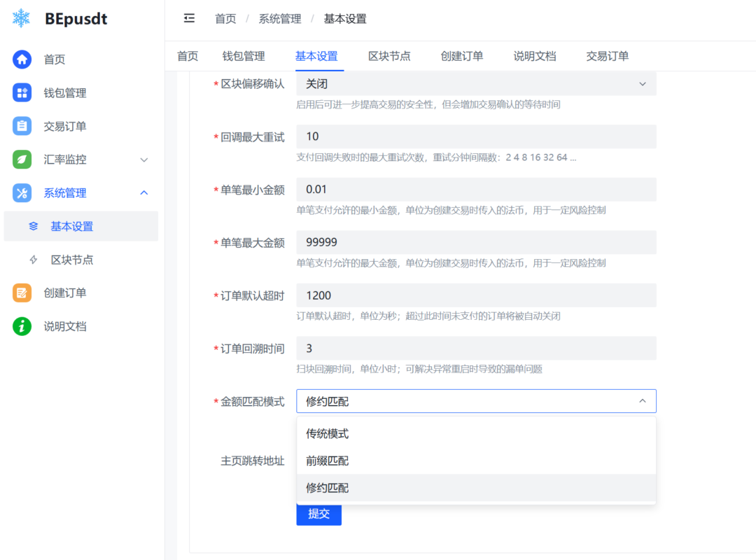The height and width of the screenshot is (560, 756).
Task: Open the 说明文档 tab
Action: coord(535,56)
